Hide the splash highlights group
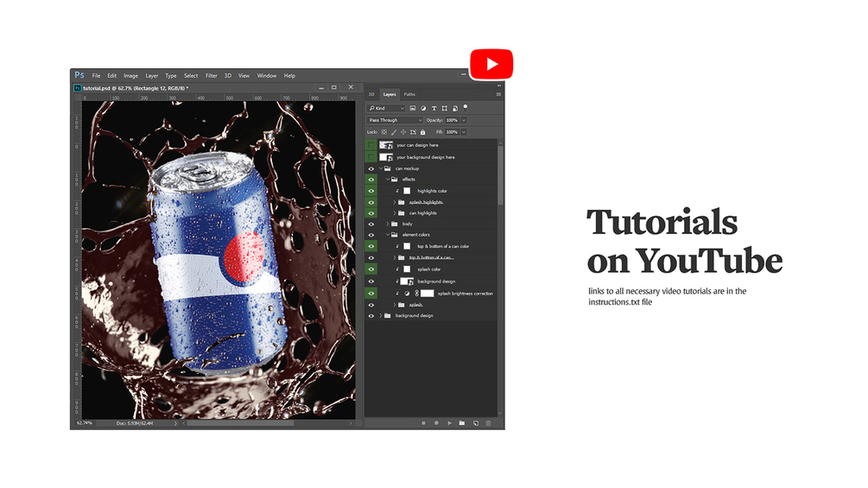Screen dimensions: 868x488 tap(371, 202)
